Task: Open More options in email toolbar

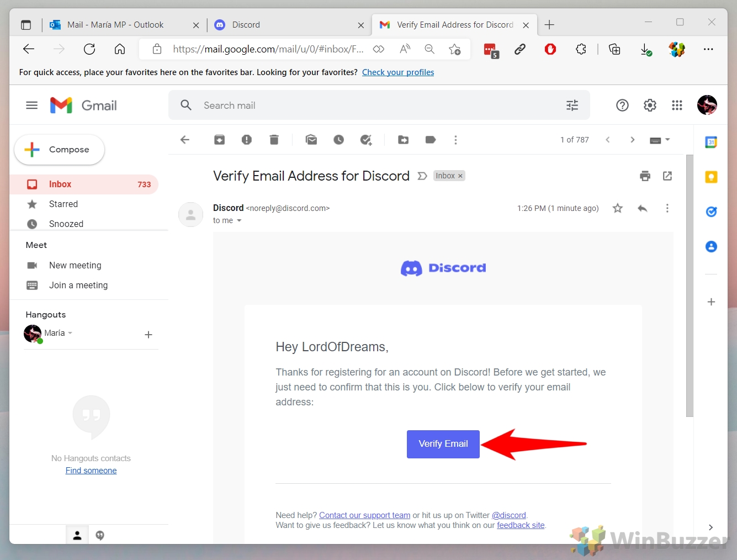Action: (x=455, y=140)
